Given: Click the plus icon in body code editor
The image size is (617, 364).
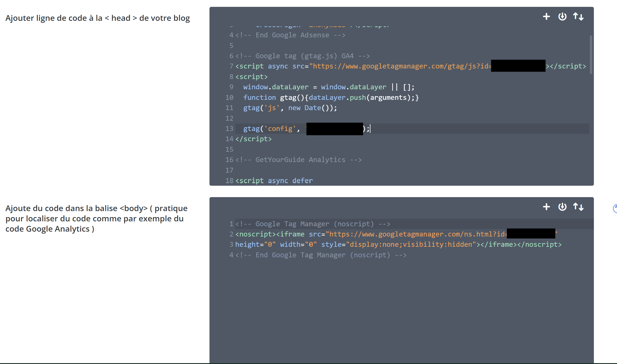Looking at the screenshot, I should tap(546, 207).
